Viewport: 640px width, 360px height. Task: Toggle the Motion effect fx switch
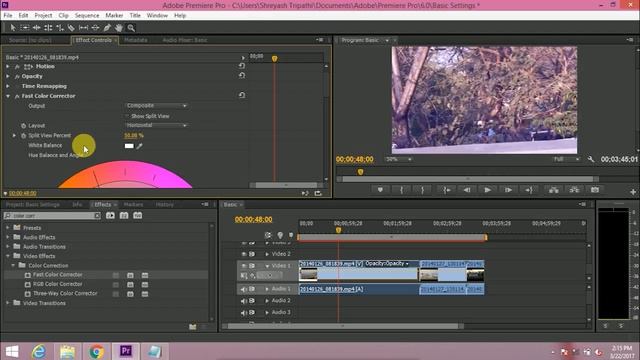(x=17, y=66)
